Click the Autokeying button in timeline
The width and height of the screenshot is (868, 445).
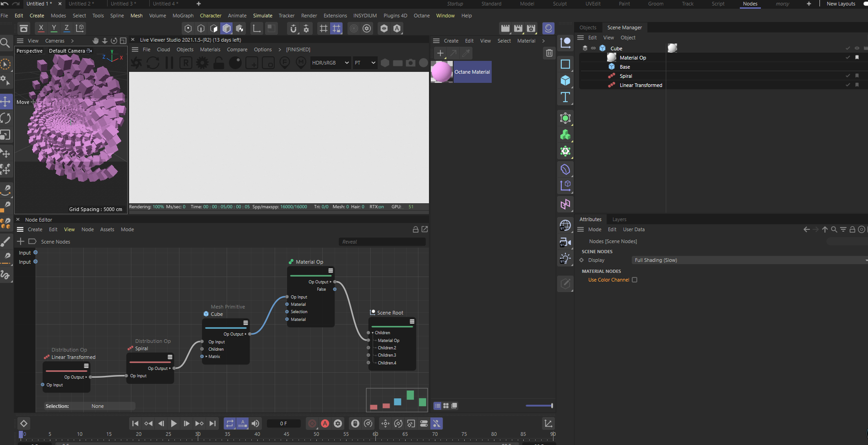[325, 423]
